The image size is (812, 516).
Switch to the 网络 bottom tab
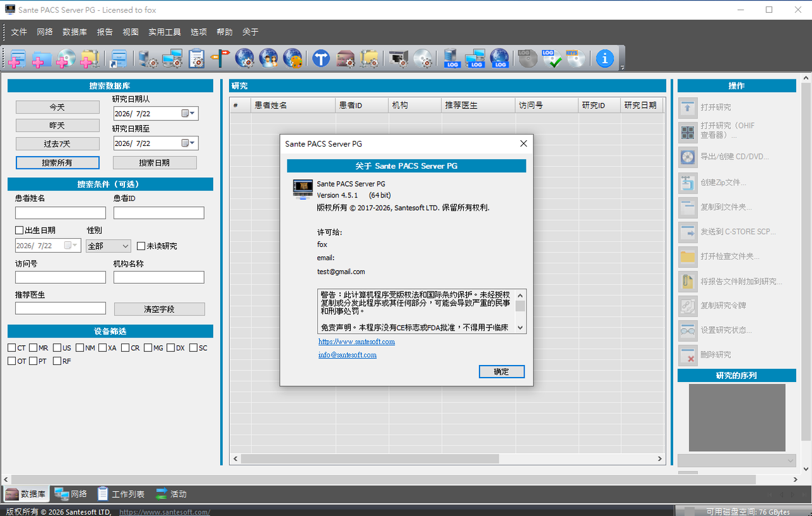click(x=71, y=494)
